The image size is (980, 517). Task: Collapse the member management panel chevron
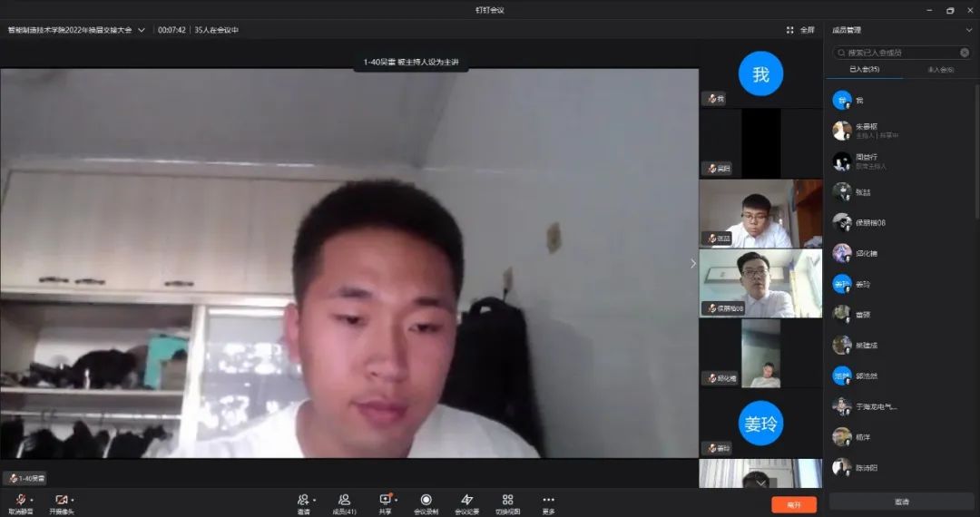968,30
